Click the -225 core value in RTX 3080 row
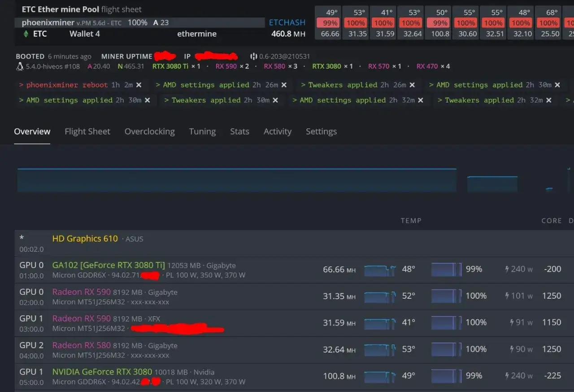The image size is (574, 392). click(552, 376)
